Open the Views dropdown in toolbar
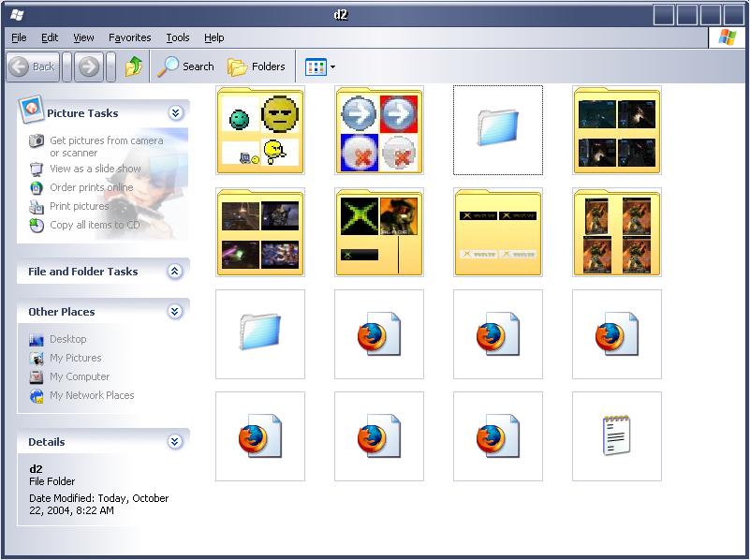 (x=321, y=67)
